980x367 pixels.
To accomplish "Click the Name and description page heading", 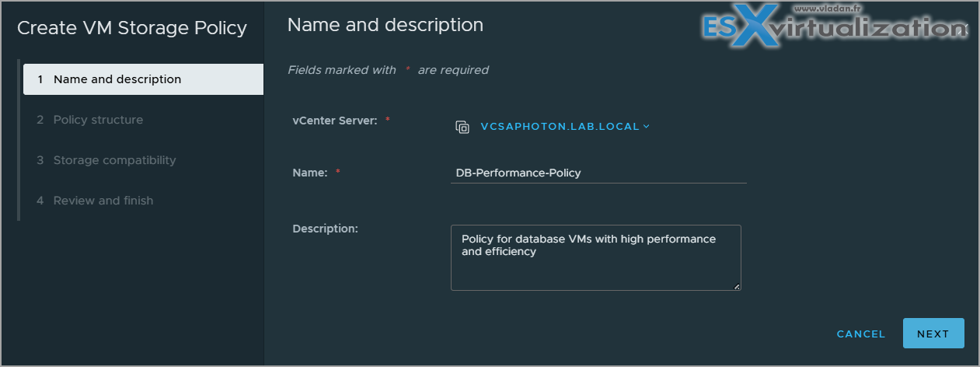I will pos(385,25).
